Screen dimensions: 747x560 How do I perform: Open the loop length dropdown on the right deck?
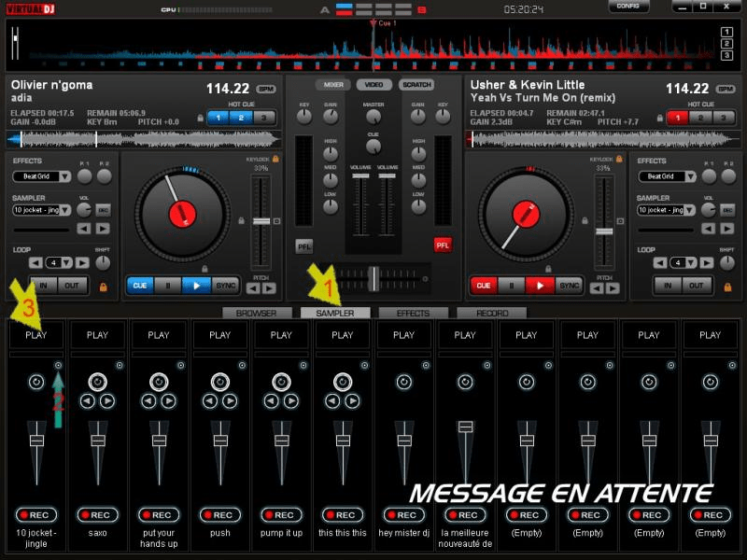click(x=682, y=260)
